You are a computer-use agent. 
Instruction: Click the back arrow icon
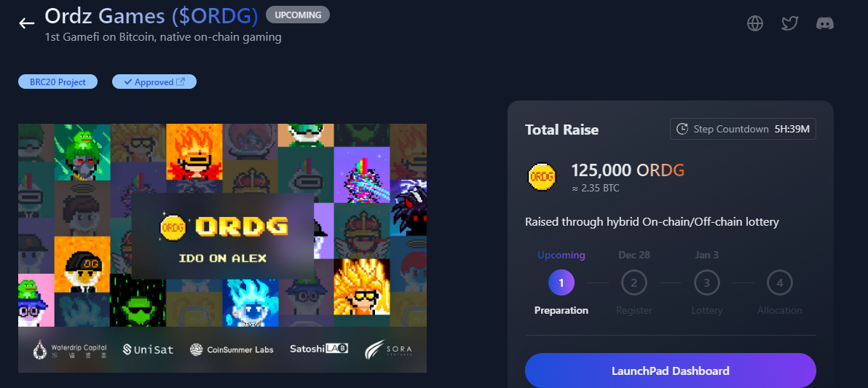26,23
